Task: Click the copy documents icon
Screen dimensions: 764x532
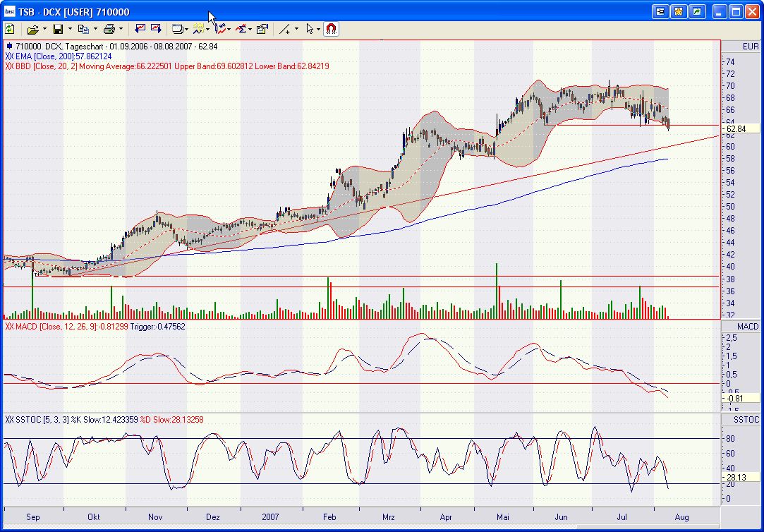Action: 83,29
